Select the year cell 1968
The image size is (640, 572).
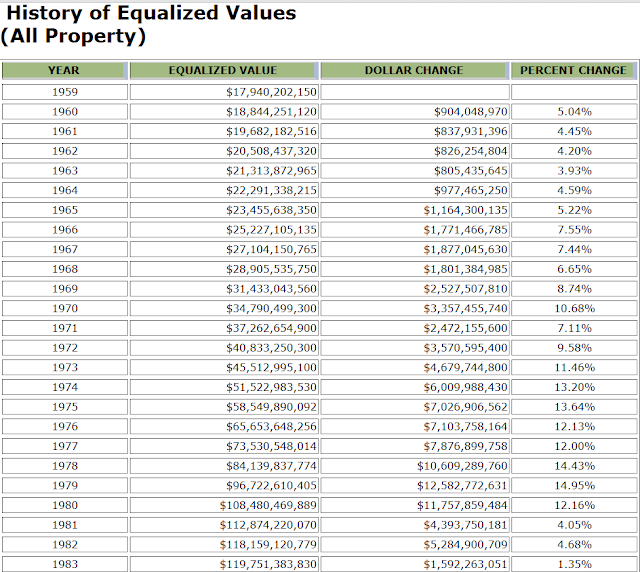65,269
